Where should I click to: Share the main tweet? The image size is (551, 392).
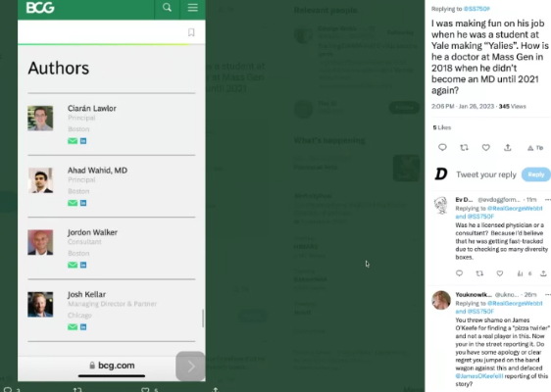click(508, 148)
